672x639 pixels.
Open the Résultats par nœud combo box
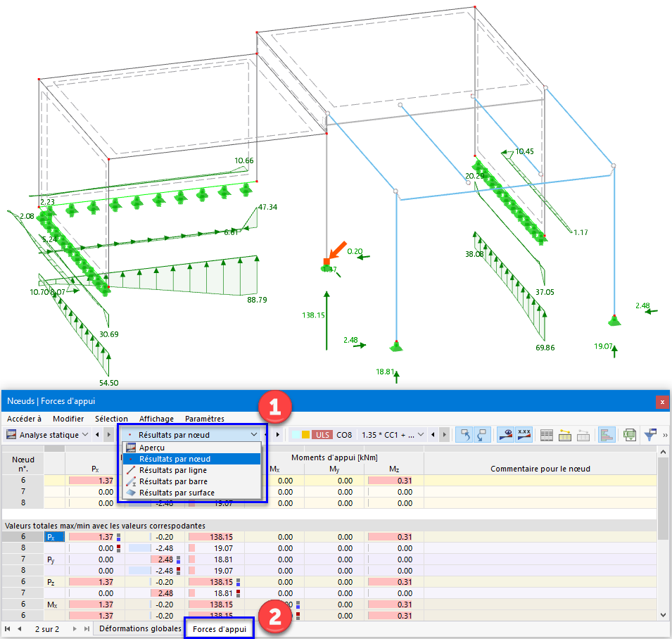(x=192, y=435)
